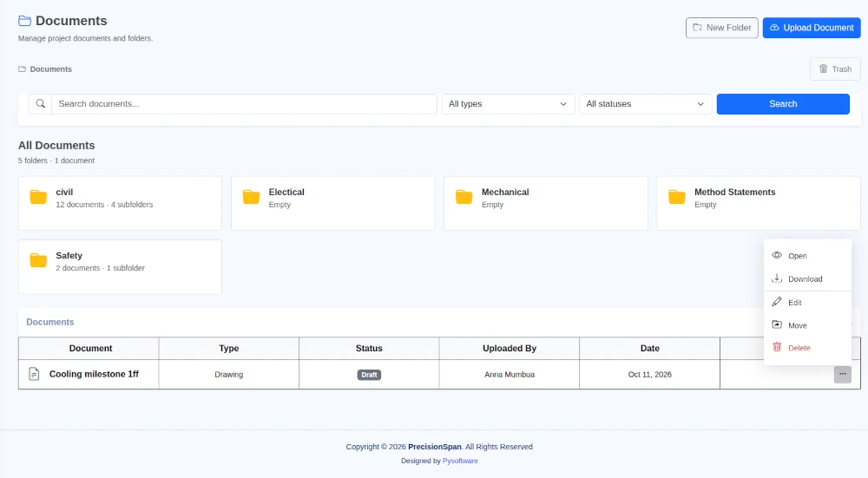Click the Mechanical folder name
The width and height of the screenshot is (868, 478).
pyautogui.click(x=505, y=192)
